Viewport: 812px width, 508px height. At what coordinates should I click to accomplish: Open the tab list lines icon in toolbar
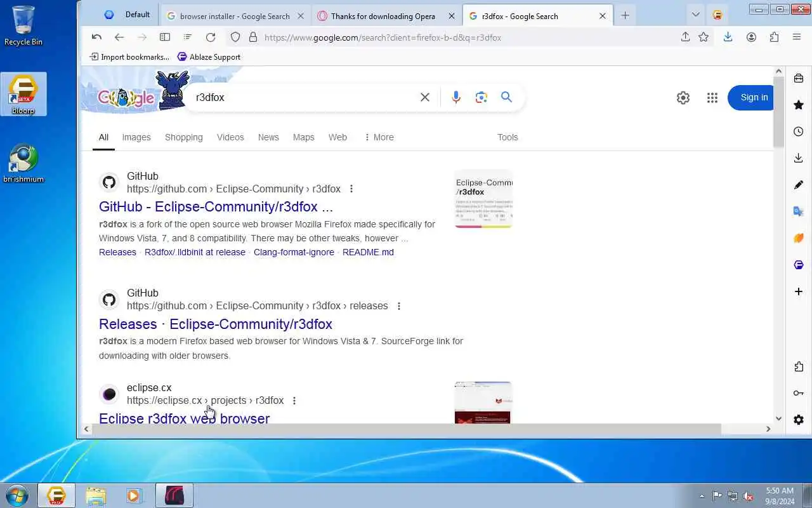[188, 37]
